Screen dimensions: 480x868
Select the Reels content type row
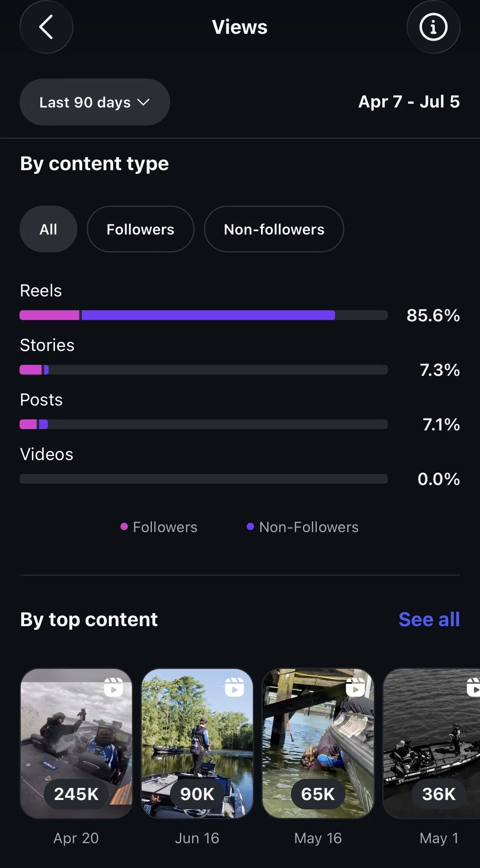(x=240, y=303)
